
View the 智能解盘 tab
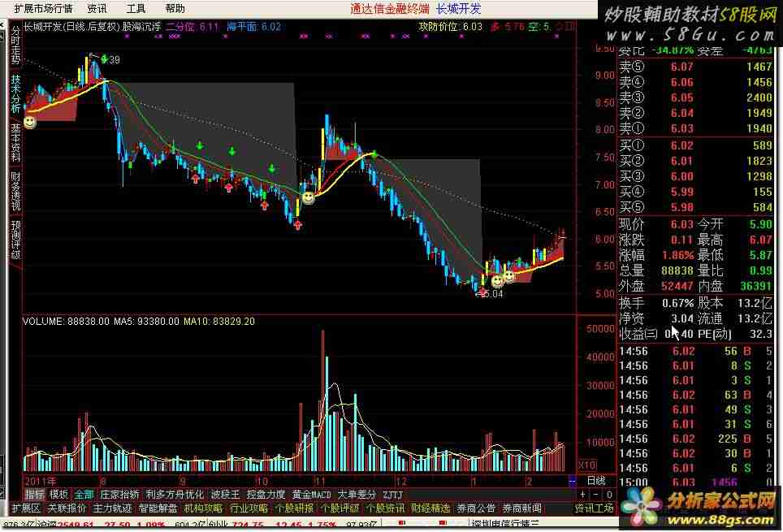coord(158,508)
